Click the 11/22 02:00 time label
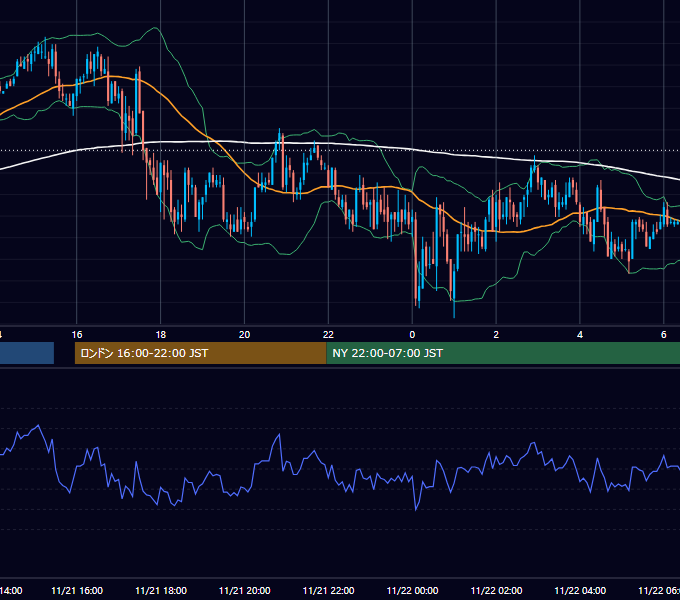This screenshot has width=680, height=600. click(496, 590)
